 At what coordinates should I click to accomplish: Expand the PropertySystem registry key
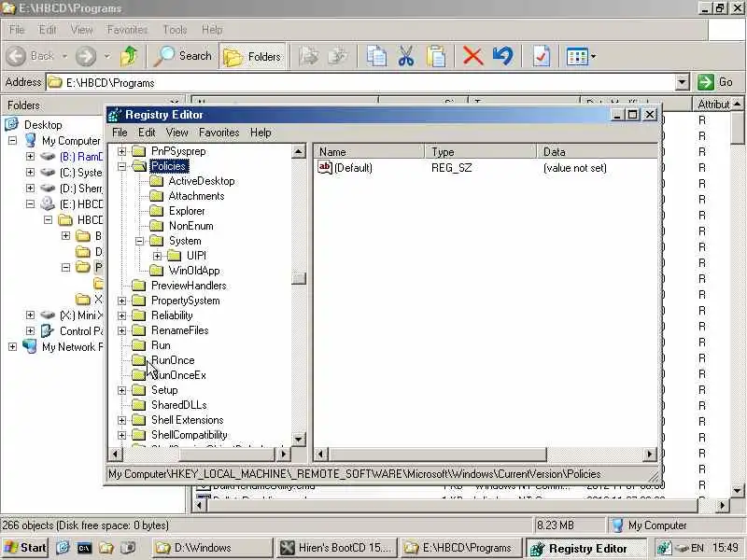click(122, 301)
